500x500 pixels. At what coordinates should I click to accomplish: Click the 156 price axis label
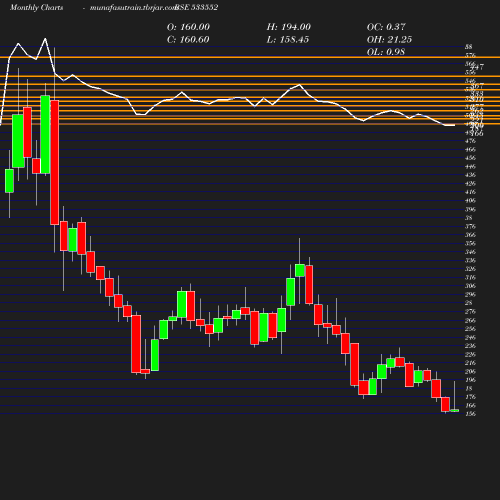pyautogui.click(x=470, y=414)
